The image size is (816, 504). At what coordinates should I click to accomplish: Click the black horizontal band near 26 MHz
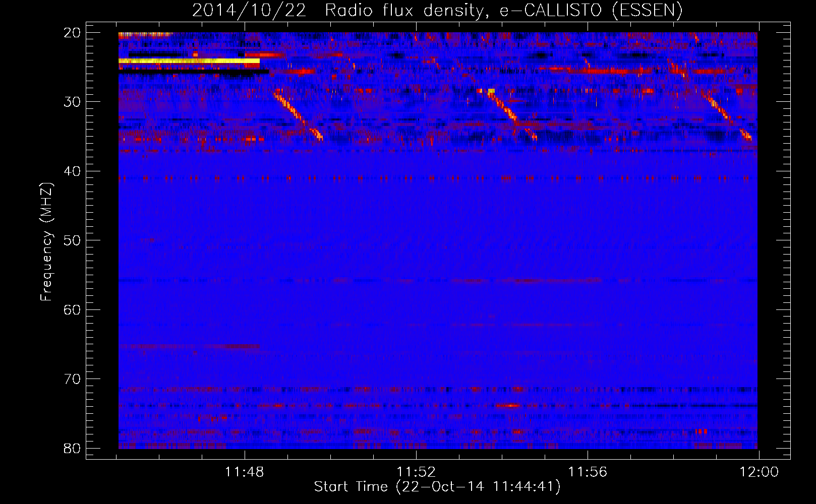[194, 72]
